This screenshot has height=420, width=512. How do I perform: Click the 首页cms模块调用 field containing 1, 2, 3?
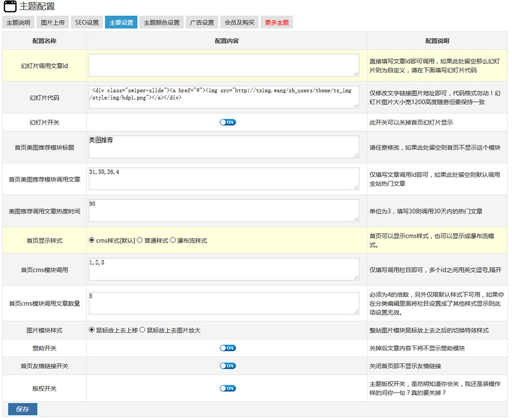click(x=224, y=269)
